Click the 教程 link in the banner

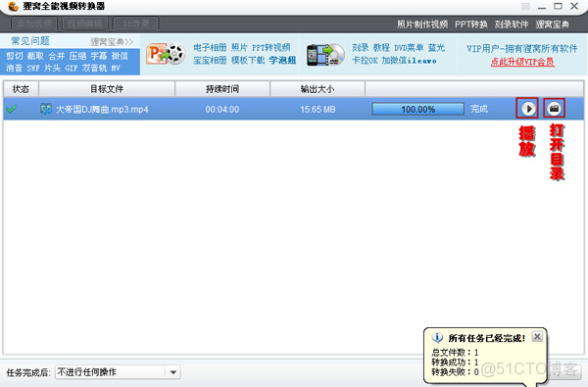pos(381,48)
